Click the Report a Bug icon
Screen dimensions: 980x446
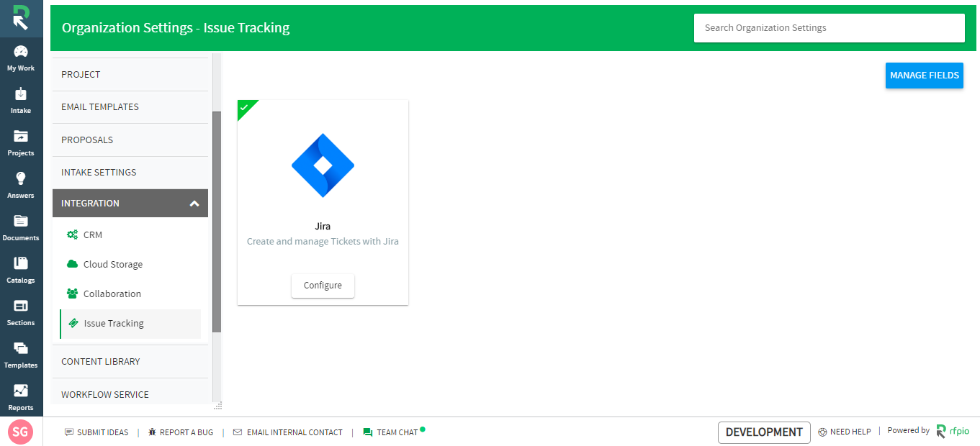[152, 432]
